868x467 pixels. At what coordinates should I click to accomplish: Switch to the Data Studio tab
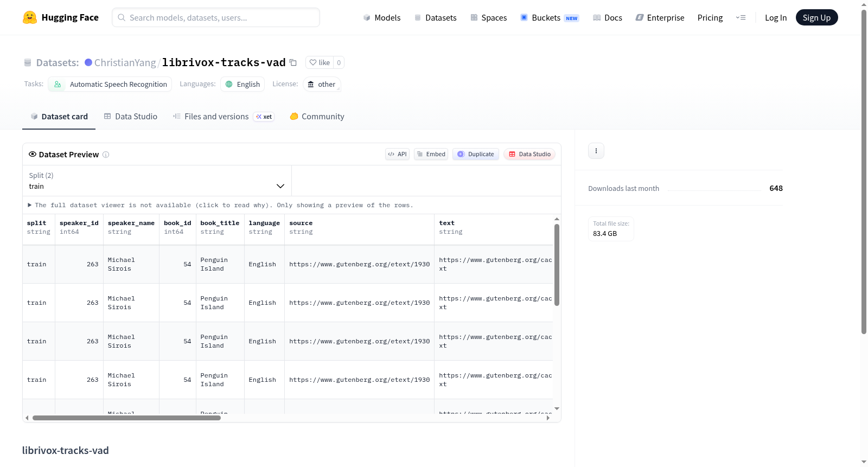click(131, 117)
